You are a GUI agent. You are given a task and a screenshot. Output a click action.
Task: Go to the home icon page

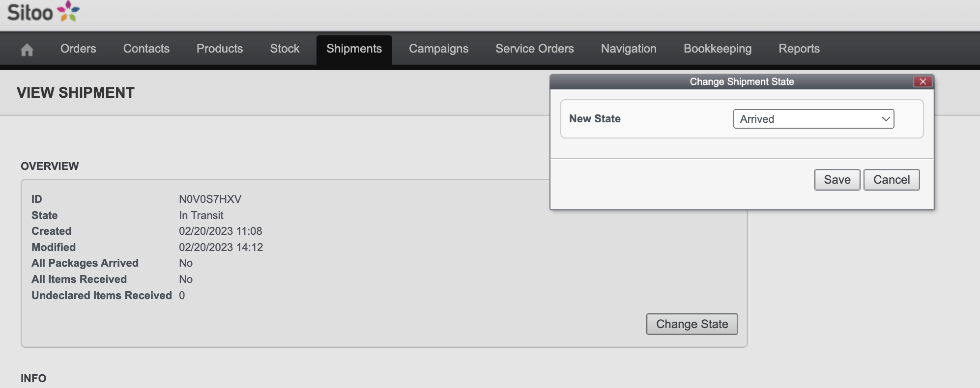[x=27, y=49]
